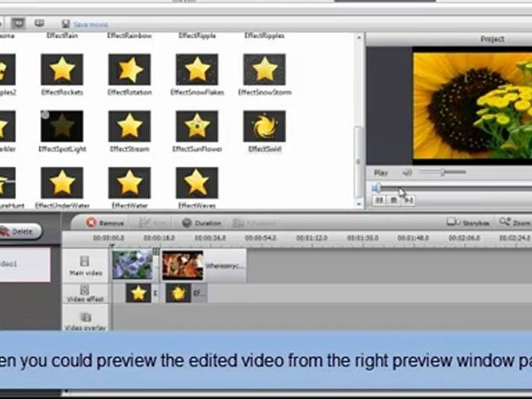Click the Zoom control in timeline toolbar
Viewport: 532px width, 399px height.
pyautogui.click(x=514, y=223)
